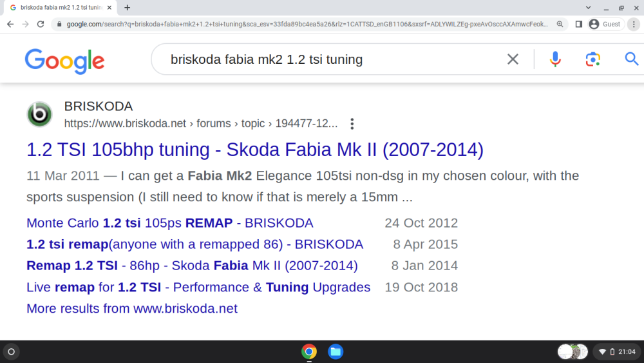Open a new tab with the plus icon
Image resolution: width=644 pixels, height=363 pixels.
point(128,7)
